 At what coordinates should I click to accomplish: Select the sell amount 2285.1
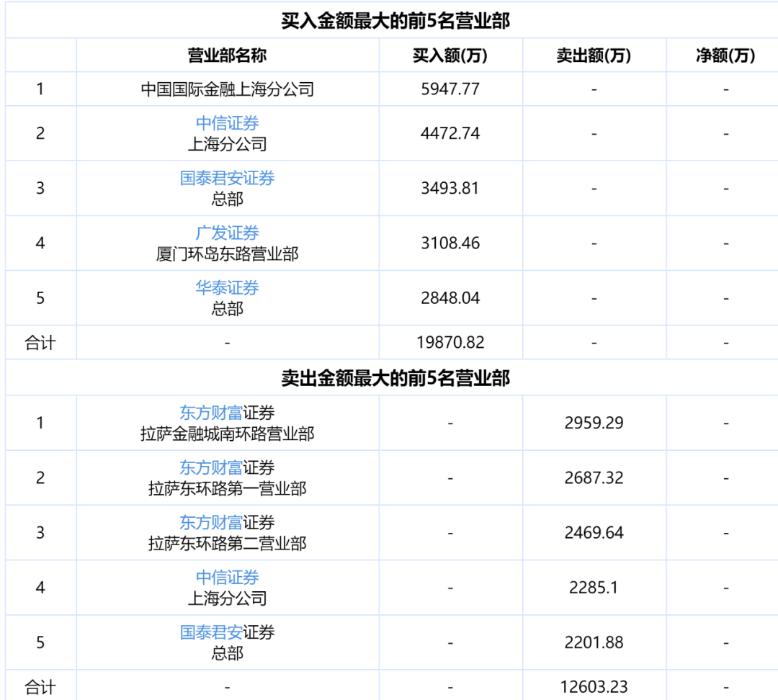click(x=594, y=588)
